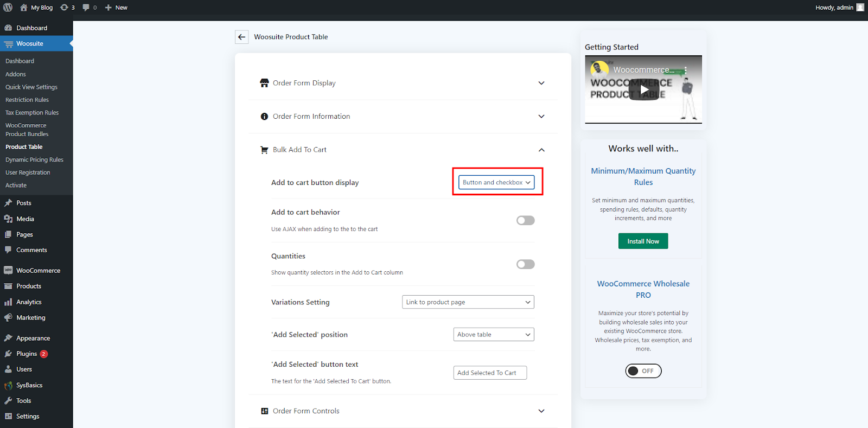The image size is (868, 428).
Task: Click the Settings icon in sidebar
Action: (x=8, y=417)
